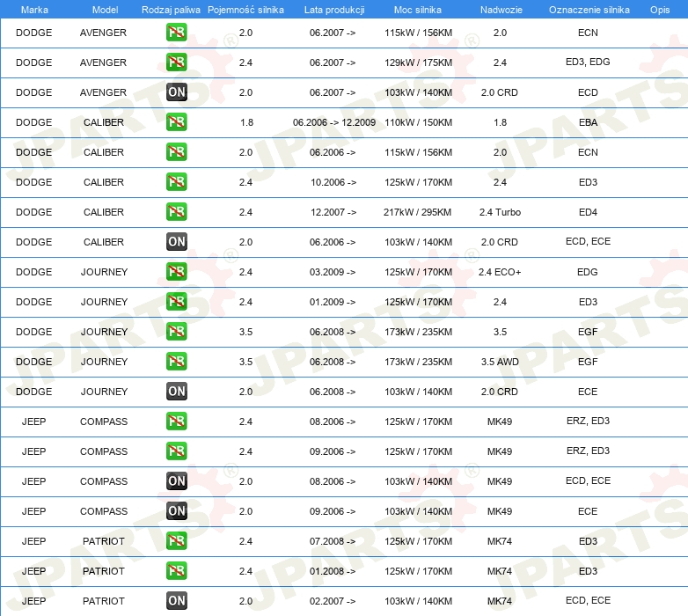The height and width of the screenshot is (616, 688).
Task: Select power value '217kW / 295KM'
Action: (417, 212)
